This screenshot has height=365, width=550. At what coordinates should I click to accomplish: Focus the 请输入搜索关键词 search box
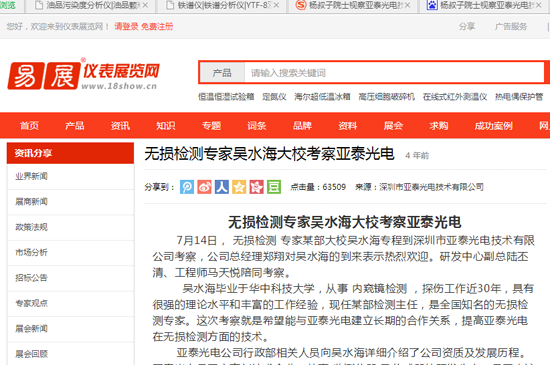[x=394, y=73]
